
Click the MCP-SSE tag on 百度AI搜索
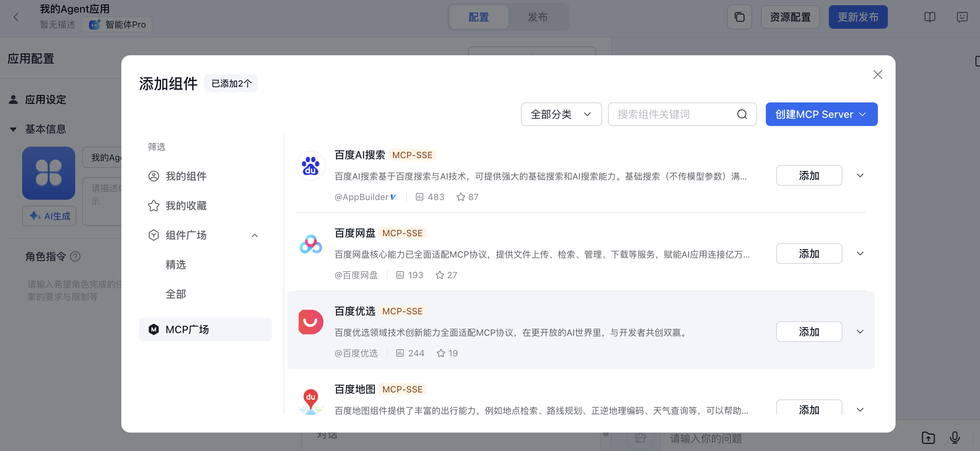[412, 155]
